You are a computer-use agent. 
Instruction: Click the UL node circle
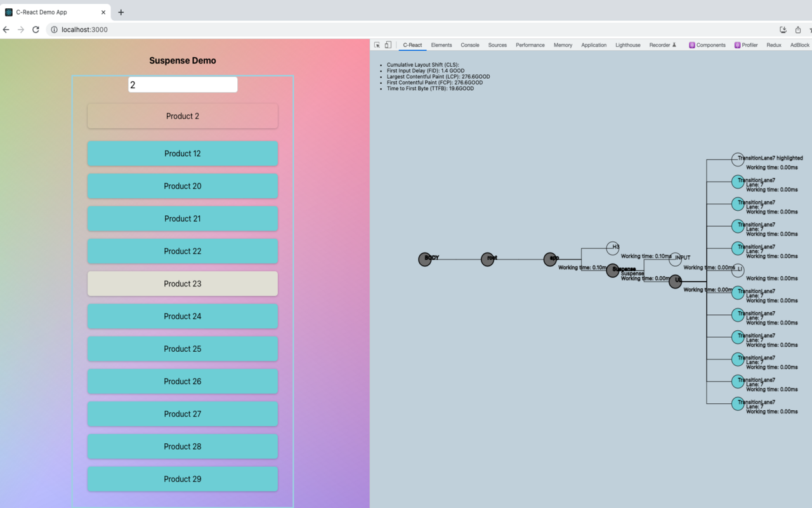(675, 281)
